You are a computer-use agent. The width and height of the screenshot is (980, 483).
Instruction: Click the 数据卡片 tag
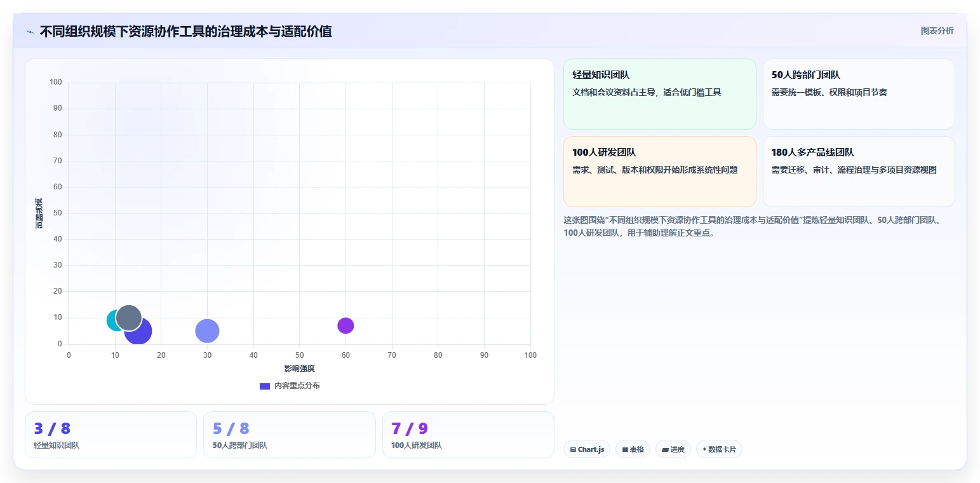(719, 449)
